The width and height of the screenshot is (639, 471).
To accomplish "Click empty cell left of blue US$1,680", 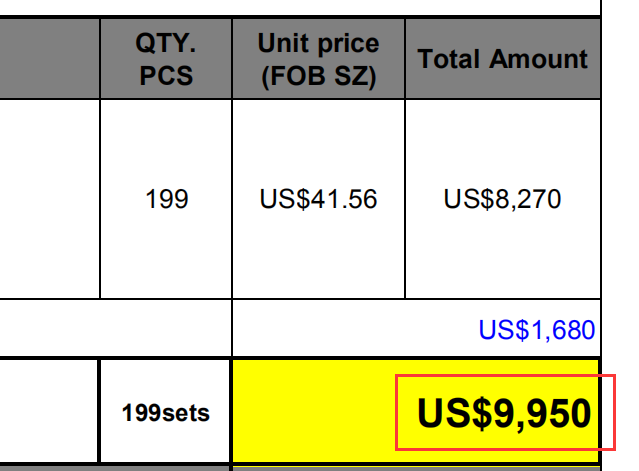I will pyautogui.click(x=115, y=329).
